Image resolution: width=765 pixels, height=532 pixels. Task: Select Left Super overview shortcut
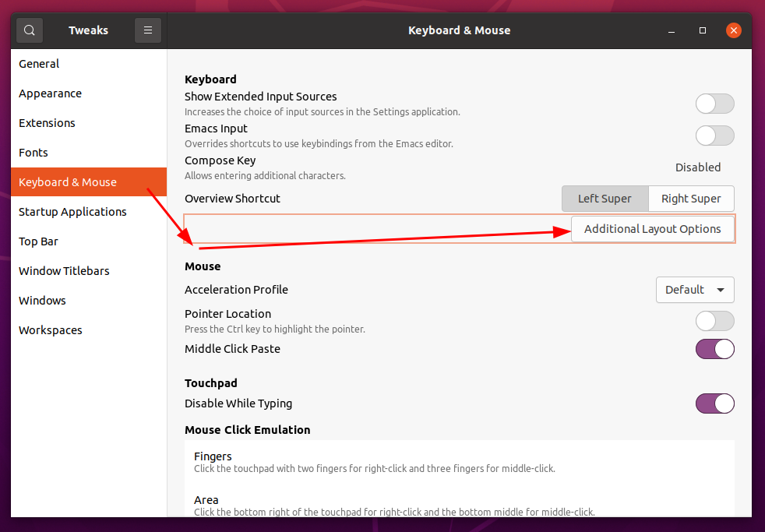coord(605,199)
